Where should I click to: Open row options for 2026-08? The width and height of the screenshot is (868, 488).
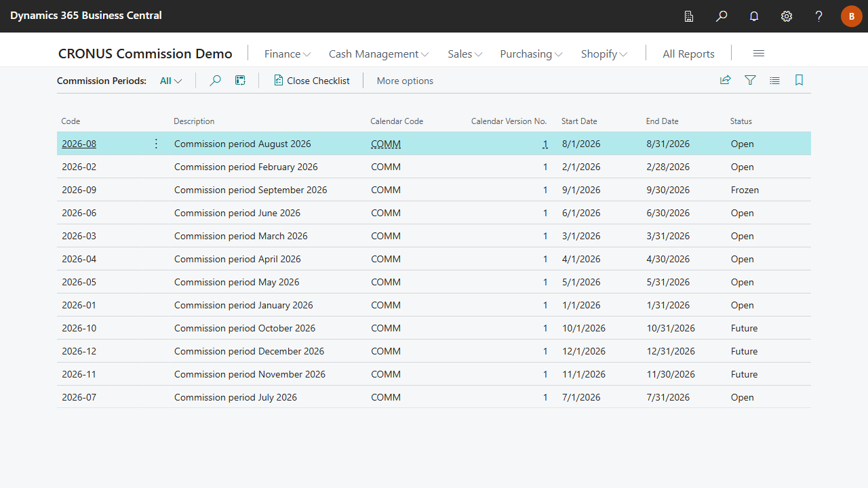pos(156,144)
